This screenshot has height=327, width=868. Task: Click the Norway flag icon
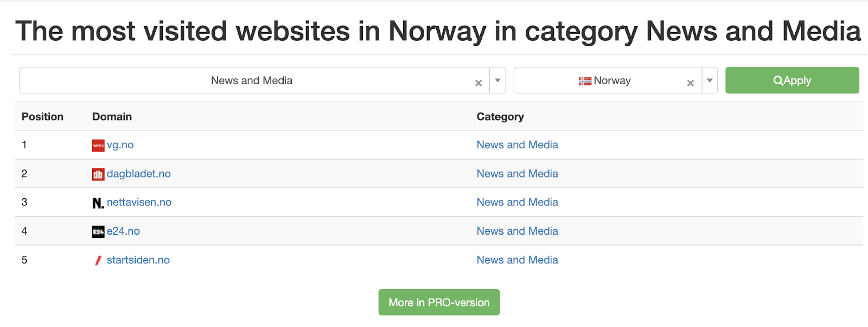pos(585,81)
